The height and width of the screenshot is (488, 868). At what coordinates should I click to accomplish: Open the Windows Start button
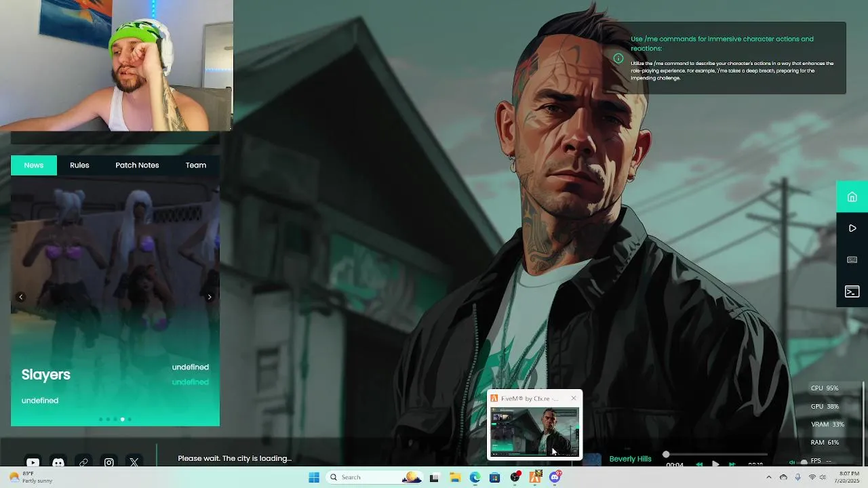point(314,477)
